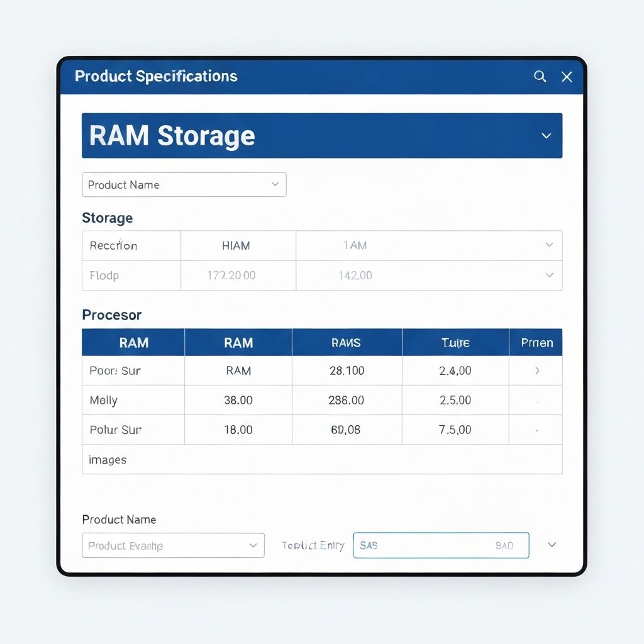Viewport: 644px width, 644px height.
Task: Expand the Reccrion row dropdown chevron
Action: tap(549, 245)
